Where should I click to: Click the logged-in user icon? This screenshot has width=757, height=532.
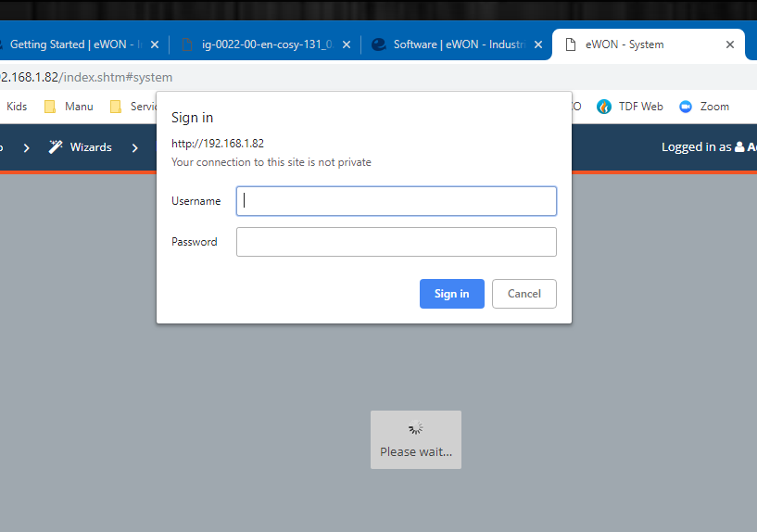739,147
